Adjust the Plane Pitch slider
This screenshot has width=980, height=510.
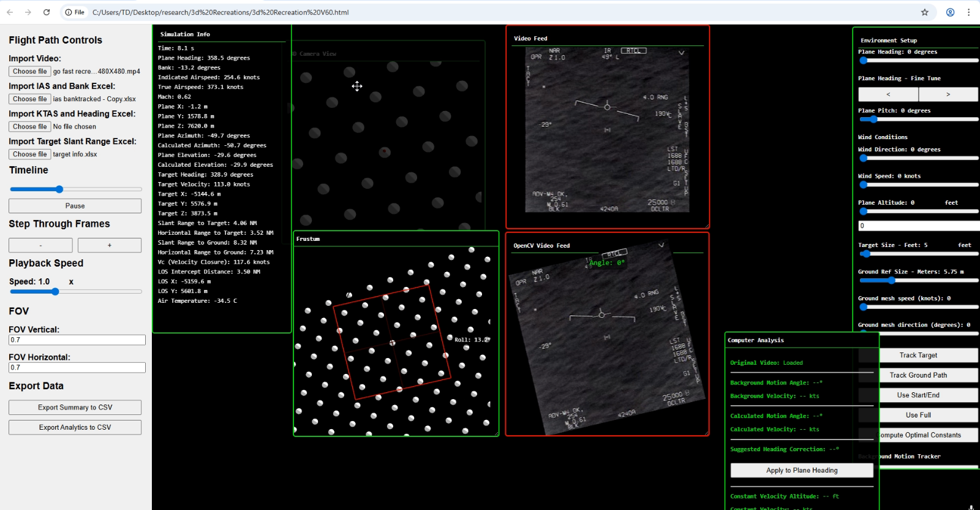pyautogui.click(x=918, y=120)
